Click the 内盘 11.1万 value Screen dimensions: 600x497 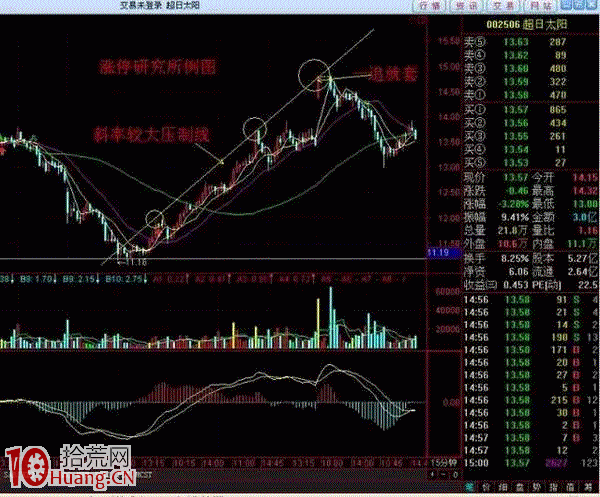coord(583,243)
